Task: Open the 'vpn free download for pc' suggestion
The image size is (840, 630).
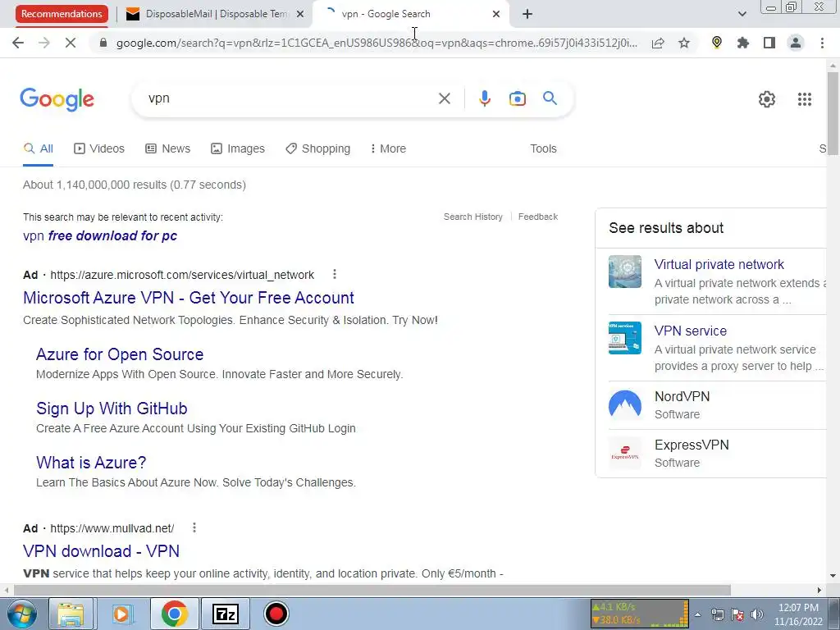Action: tap(100, 235)
